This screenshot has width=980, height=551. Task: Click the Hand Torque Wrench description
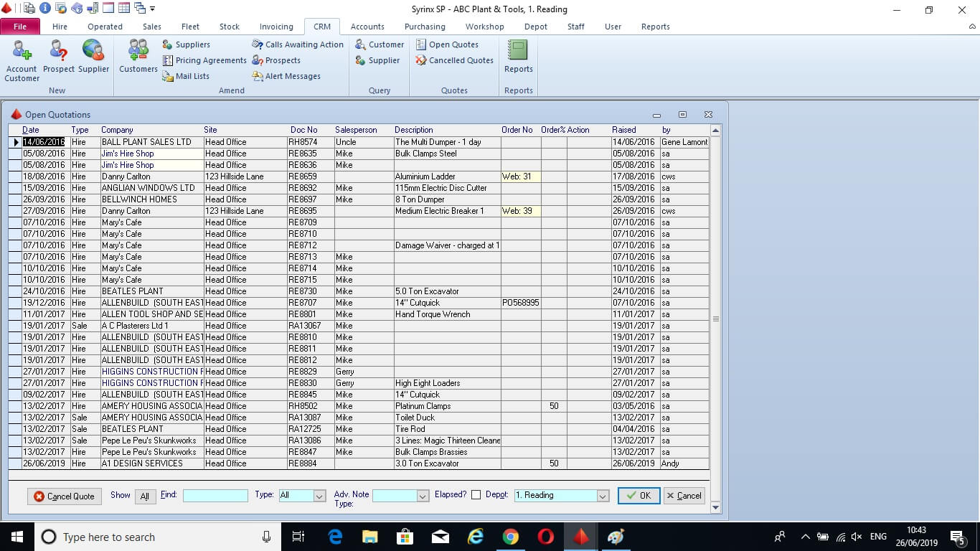(x=447, y=314)
